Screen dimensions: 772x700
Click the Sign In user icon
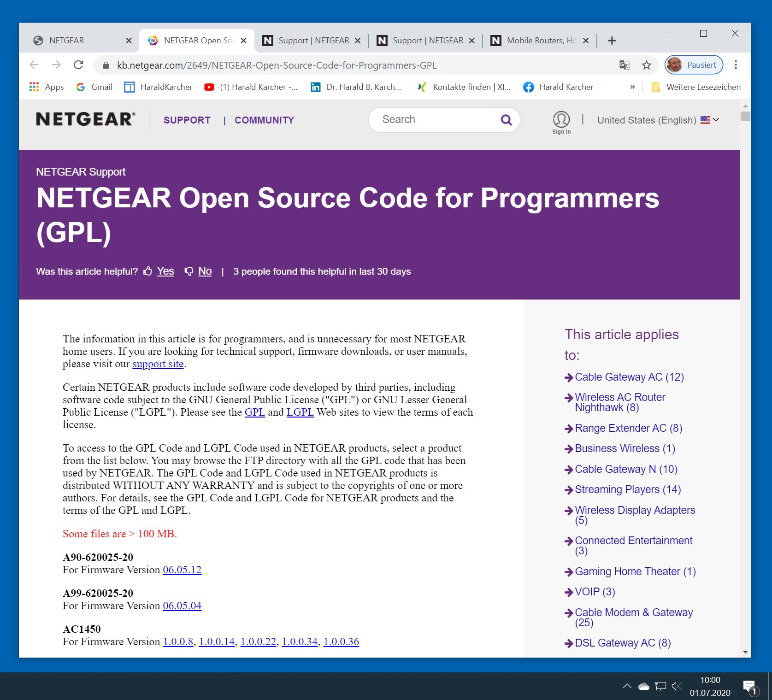(561, 120)
